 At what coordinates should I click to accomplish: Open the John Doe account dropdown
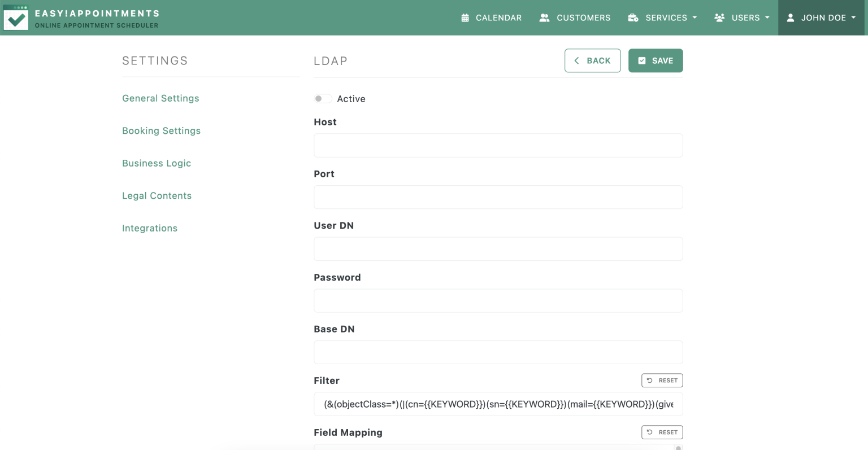pyautogui.click(x=821, y=18)
